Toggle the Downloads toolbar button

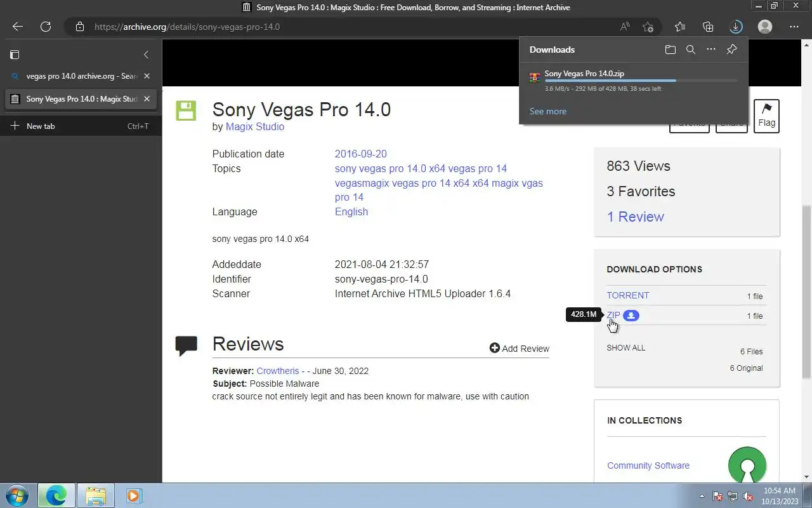[x=736, y=27]
